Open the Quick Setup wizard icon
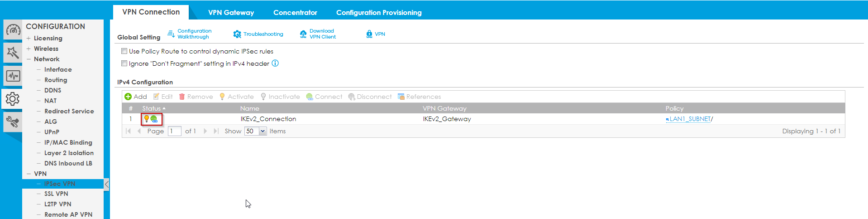The image size is (868, 219). (x=13, y=53)
